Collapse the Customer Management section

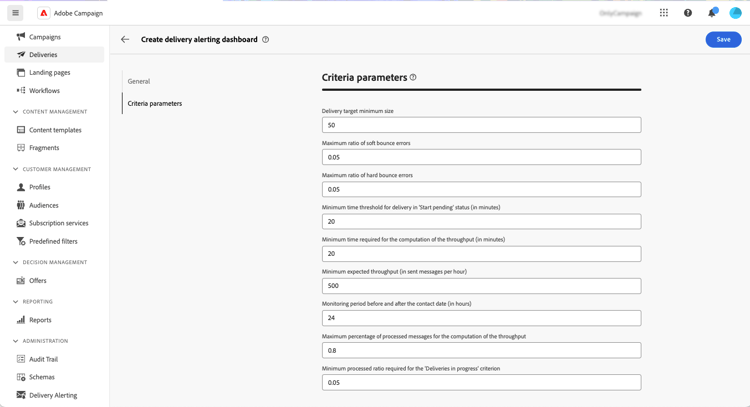pyautogui.click(x=15, y=169)
